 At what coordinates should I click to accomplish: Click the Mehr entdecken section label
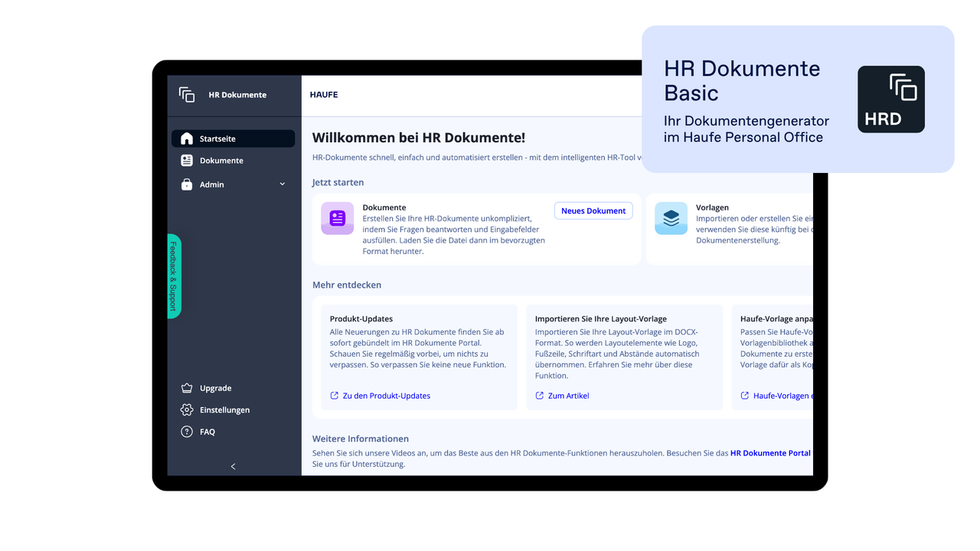(x=347, y=285)
